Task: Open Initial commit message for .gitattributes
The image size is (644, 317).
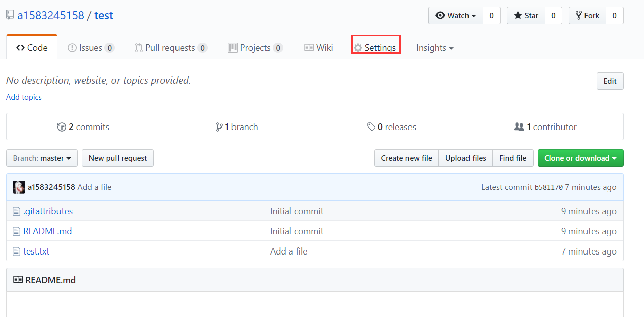Action: pos(297,211)
